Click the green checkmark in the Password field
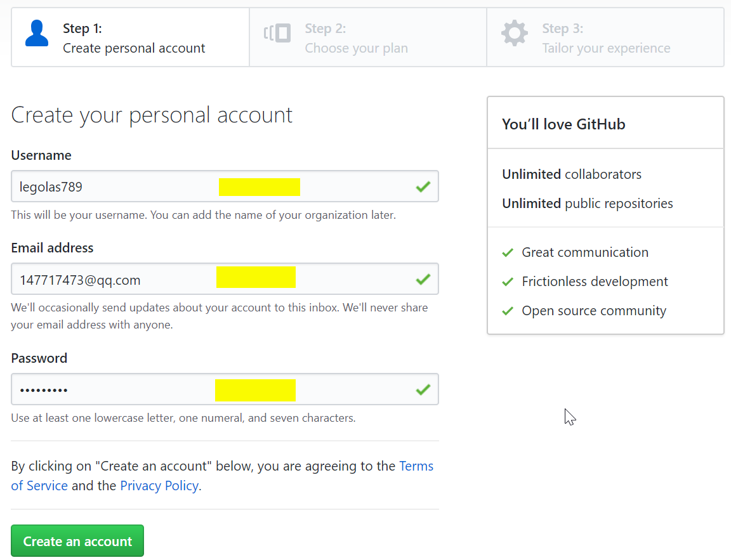This screenshot has width=731, height=560. click(423, 389)
